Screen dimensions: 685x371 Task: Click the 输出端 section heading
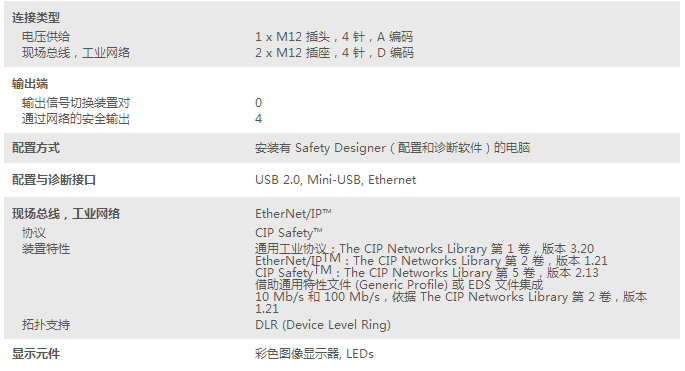pos(30,83)
